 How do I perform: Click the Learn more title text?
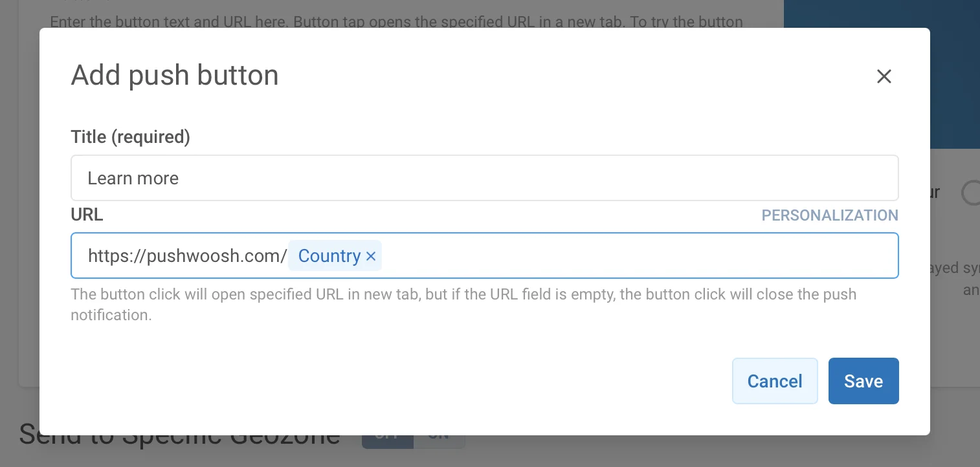133,179
